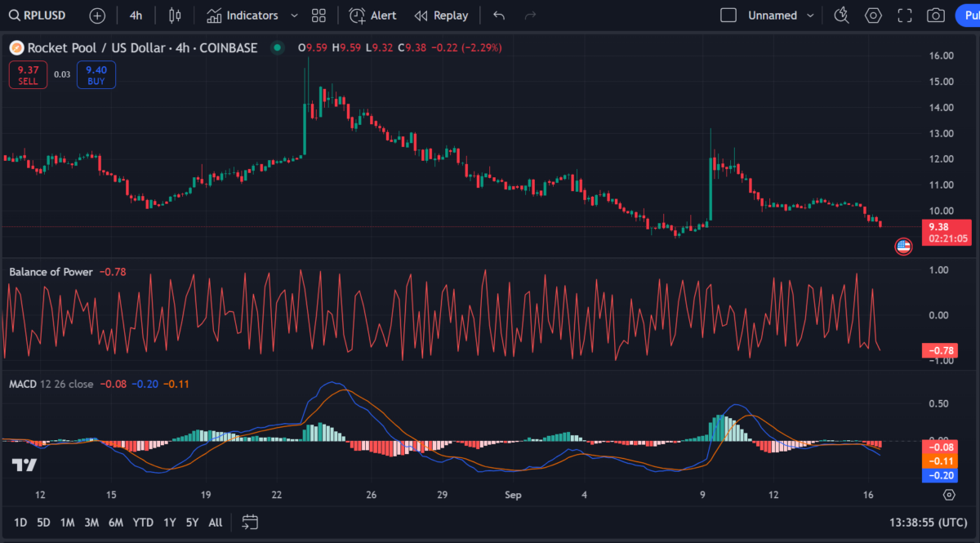
Task: Open the go-to-date calendar icon
Action: (250, 522)
